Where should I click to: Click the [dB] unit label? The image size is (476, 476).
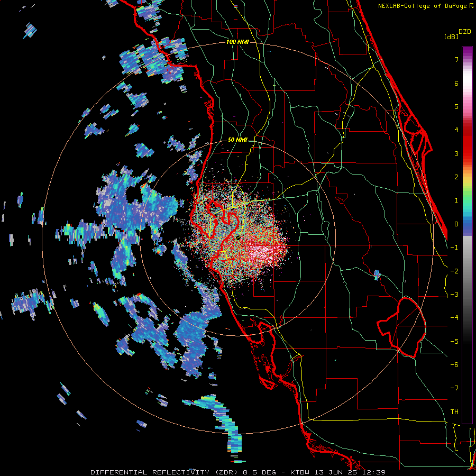[451, 37]
